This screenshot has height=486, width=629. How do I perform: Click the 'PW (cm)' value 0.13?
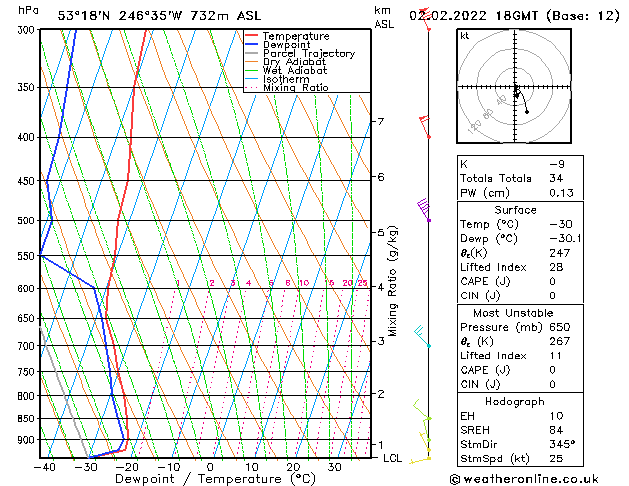click(561, 193)
